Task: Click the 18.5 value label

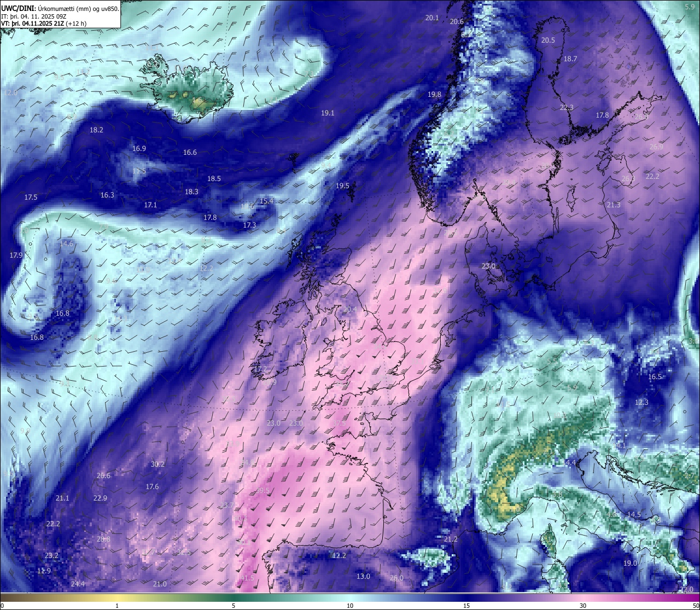Action: [214, 179]
